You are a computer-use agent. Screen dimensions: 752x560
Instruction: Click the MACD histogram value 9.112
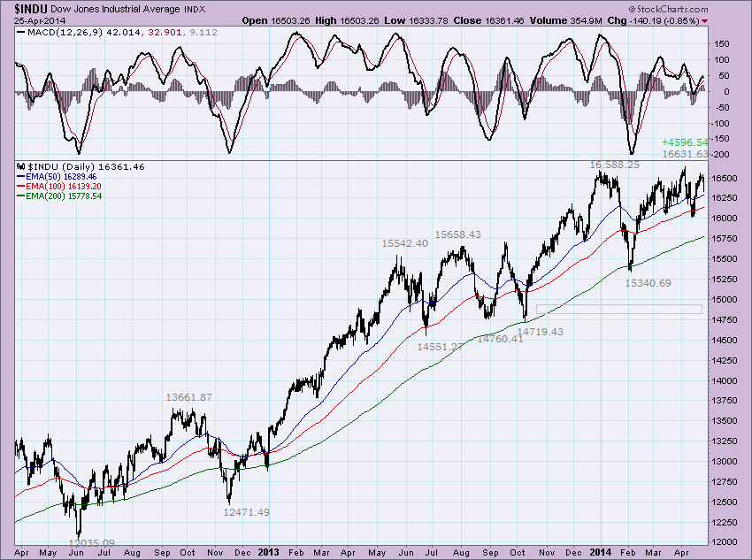click(203, 32)
